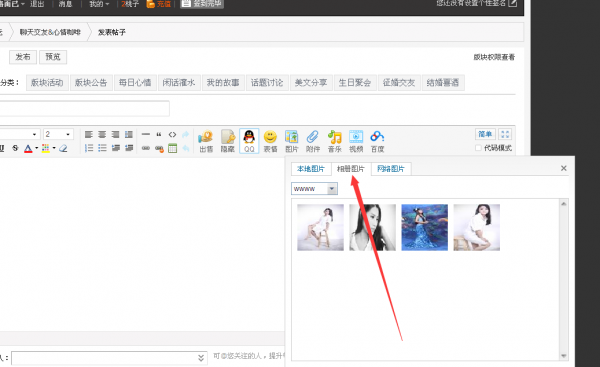Click the 发布 publish button
This screenshot has width=600, height=367.
tap(23, 57)
